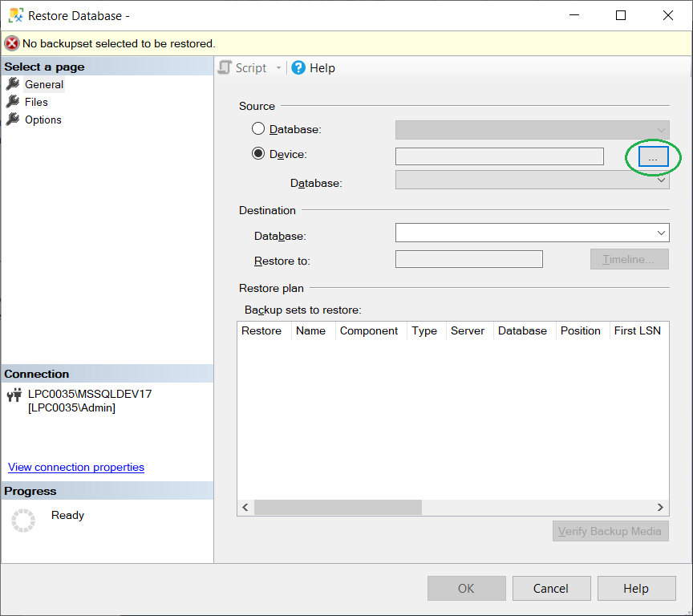Viewport: 693px width, 616px height.
Task: Expand the Destination Database dropdown
Action: pyautogui.click(x=661, y=233)
